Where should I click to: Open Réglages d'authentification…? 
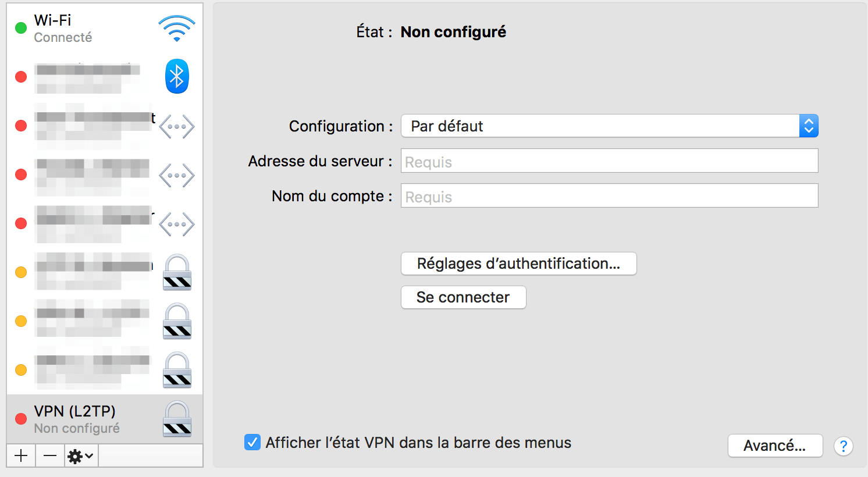click(518, 264)
